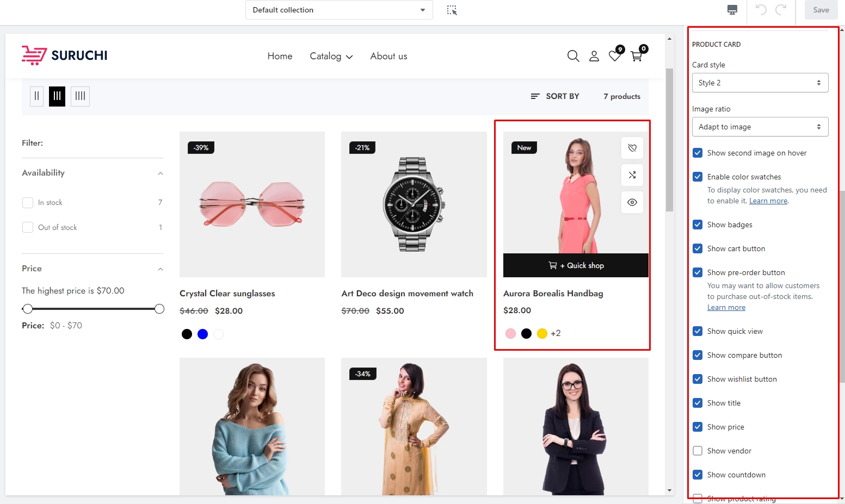
Task: Open the Default collection template dropdown
Action: 338,10
